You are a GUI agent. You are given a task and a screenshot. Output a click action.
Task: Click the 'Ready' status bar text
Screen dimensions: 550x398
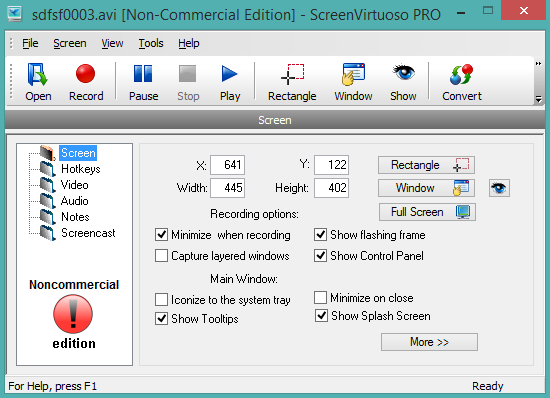[x=487, y=386]
